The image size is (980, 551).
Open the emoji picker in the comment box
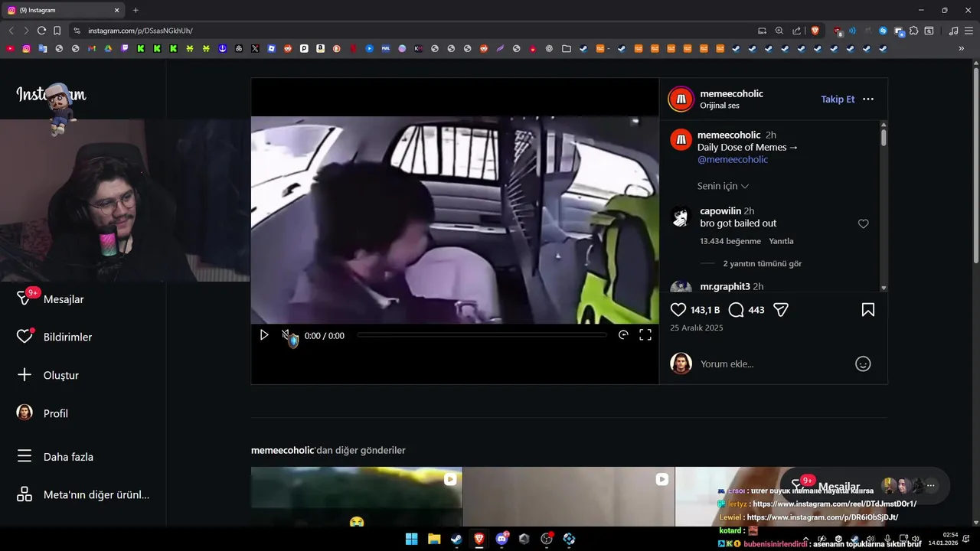pos(863,364)
